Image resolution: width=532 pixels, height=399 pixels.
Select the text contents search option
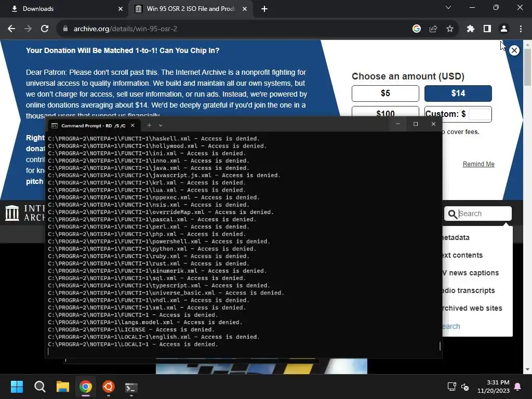tap(462, 255)
